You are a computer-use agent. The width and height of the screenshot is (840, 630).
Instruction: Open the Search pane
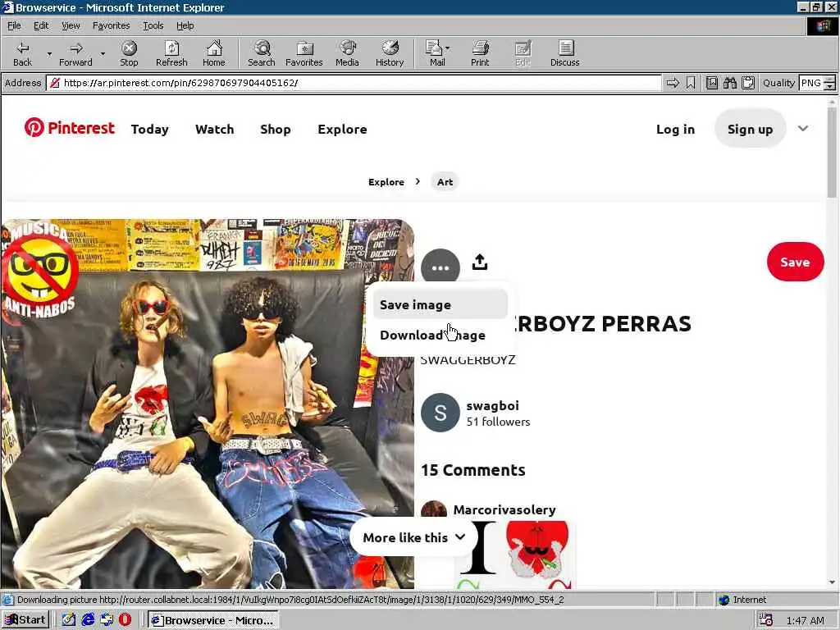pyautogui.click(x=262, y=53)
